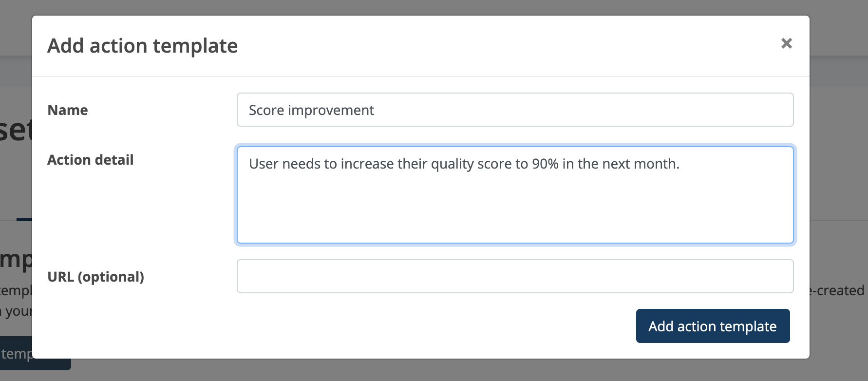
Task: Click the Action detail label
Action: (90, 160)
